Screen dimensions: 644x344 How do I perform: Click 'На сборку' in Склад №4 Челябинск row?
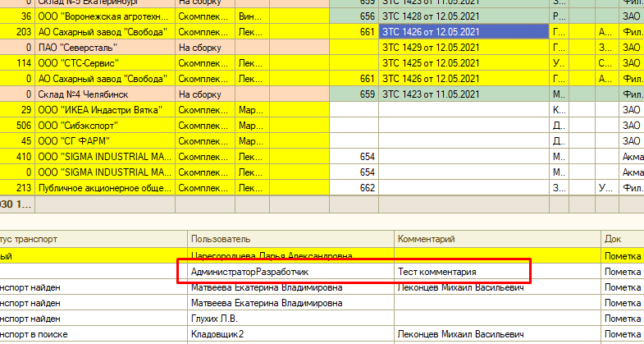[205, 94]
